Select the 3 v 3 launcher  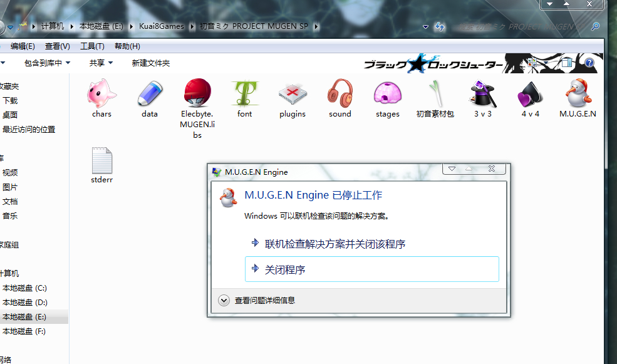click(483, 98)
